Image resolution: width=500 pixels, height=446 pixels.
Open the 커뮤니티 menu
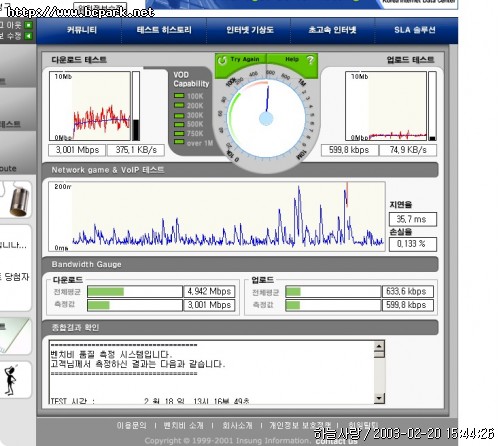[82, 30]
